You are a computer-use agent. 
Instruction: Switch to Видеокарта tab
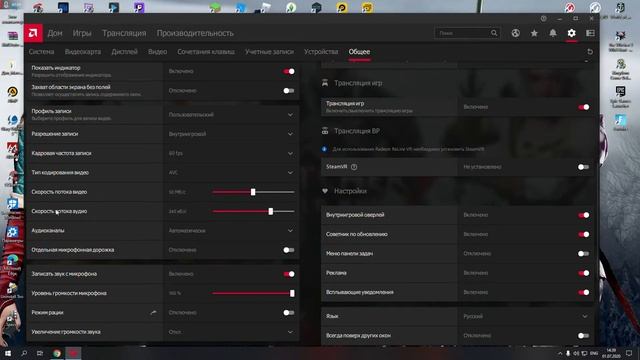(83, 52)
